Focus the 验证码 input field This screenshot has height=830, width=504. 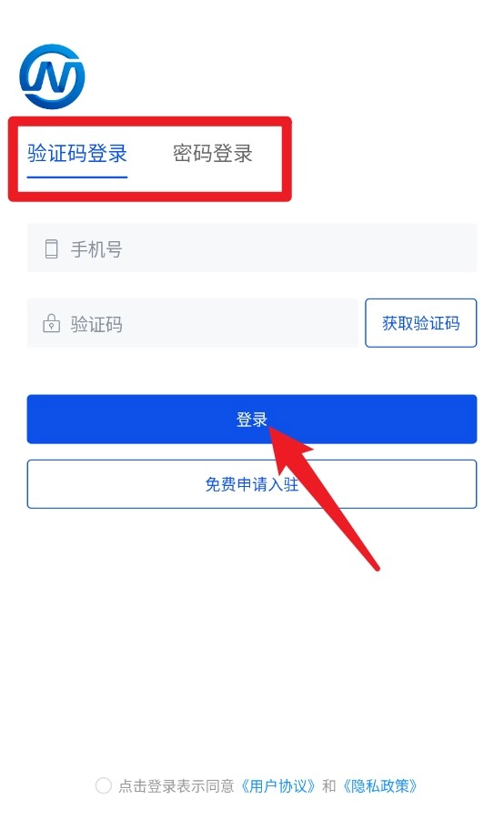pos(193,323)
